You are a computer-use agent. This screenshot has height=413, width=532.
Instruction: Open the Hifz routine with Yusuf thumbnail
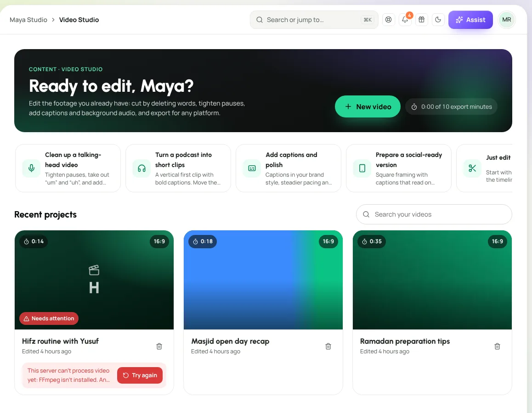point(94,280)
